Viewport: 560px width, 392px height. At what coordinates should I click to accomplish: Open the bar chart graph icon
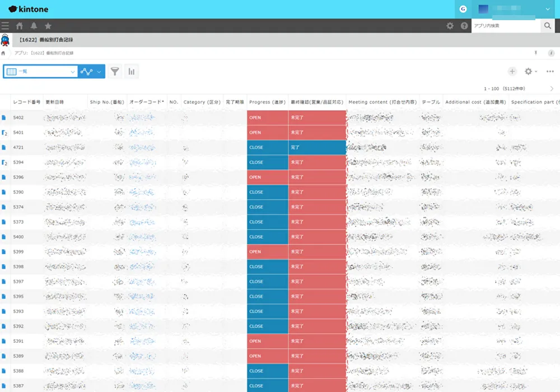click(x=132, y=72)
